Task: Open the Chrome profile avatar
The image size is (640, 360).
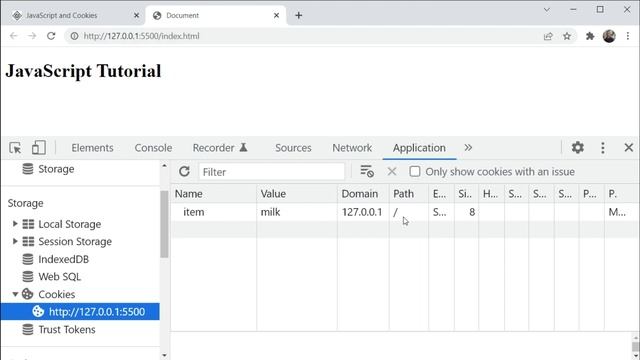Action: (609, 36)
